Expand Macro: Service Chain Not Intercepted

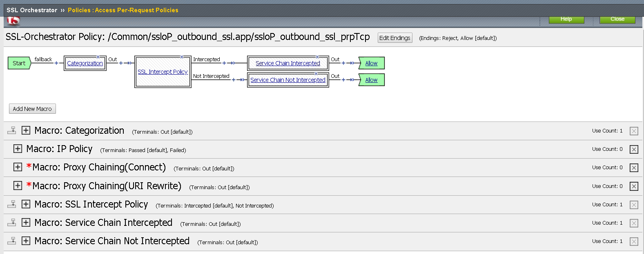(26, 241)
